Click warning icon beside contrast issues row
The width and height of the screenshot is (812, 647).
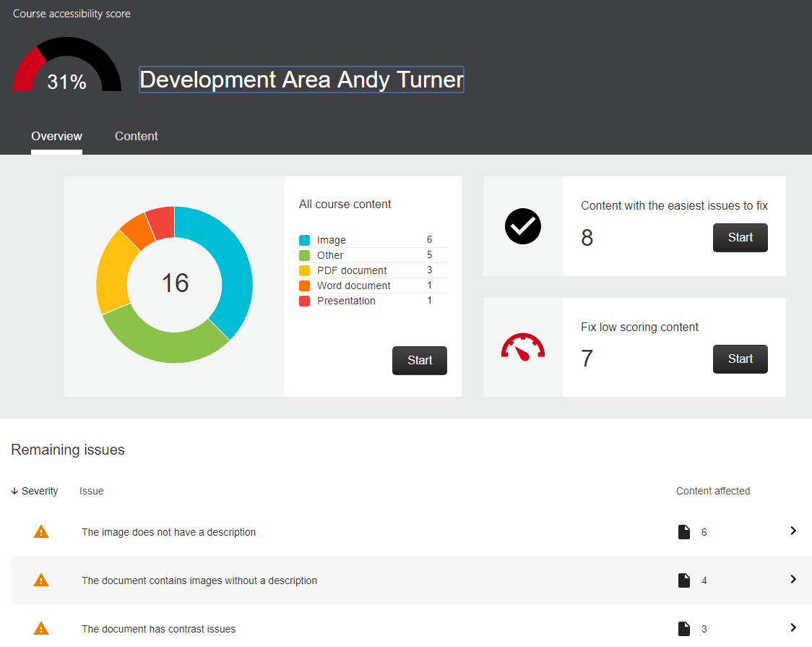41,628
